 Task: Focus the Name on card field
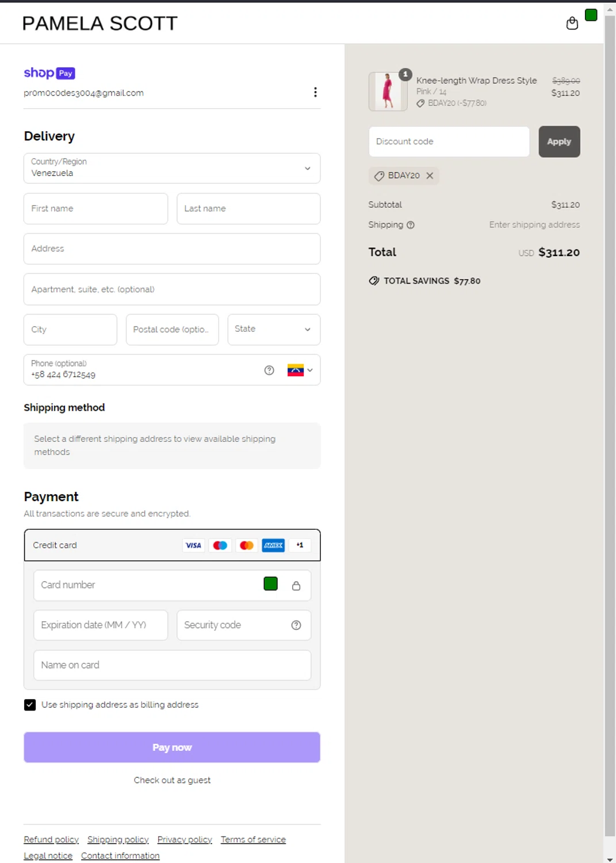172,665
